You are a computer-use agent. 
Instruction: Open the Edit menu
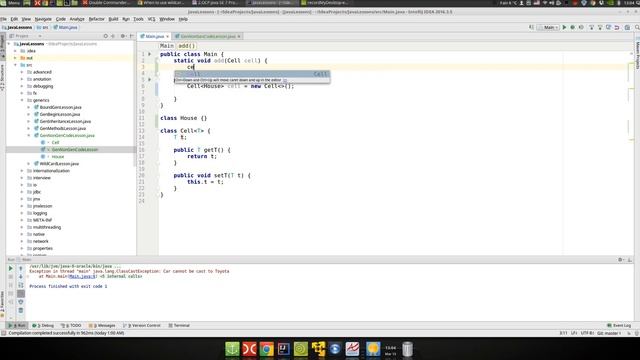(x=14, y=19)
